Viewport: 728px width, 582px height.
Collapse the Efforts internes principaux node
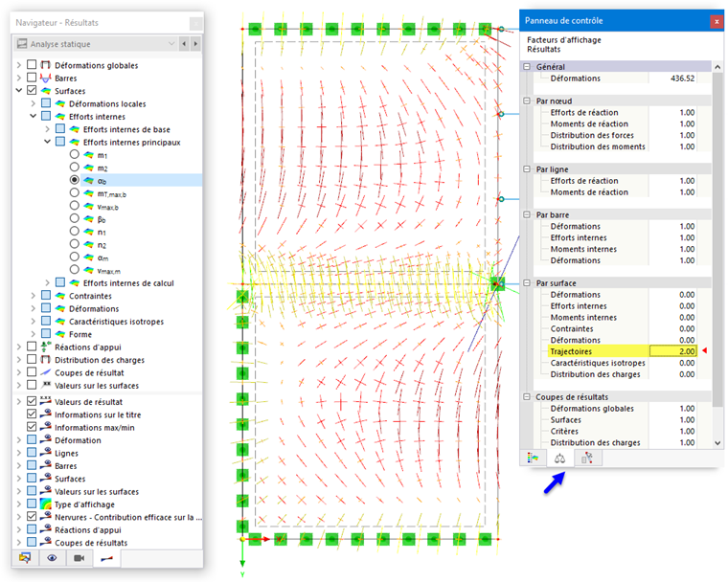click(x=47, y=142)
